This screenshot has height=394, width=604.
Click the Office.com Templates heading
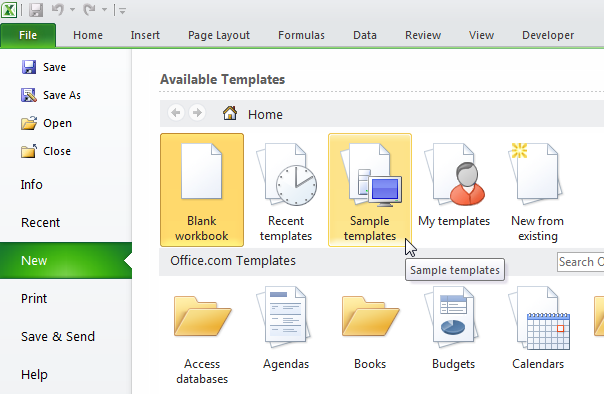pos(233,261)
